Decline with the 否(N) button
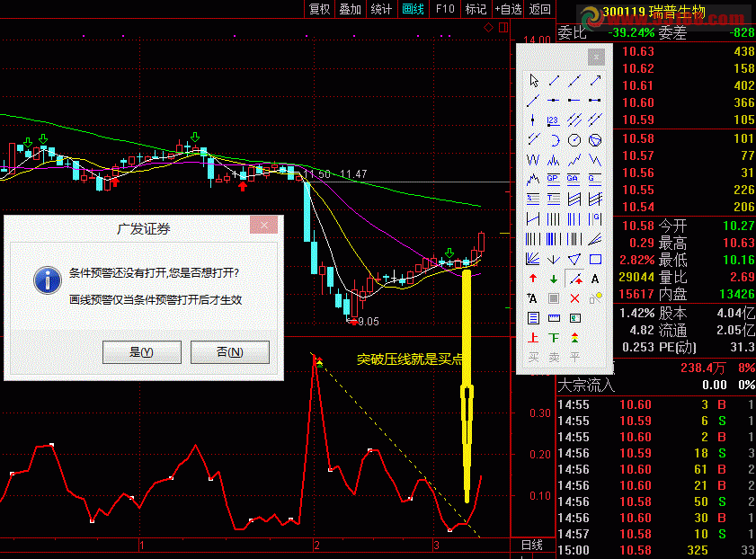Viewport: 756px width, 559px height. [x=230, y=352]
